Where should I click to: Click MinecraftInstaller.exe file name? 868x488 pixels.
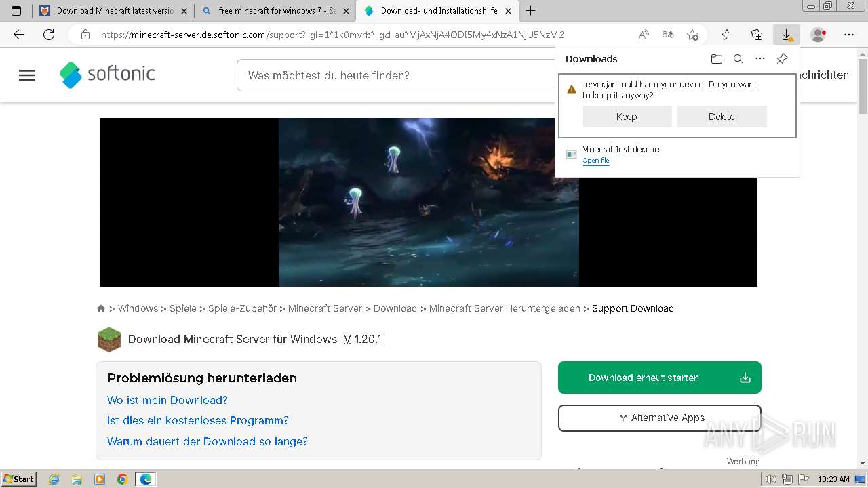click(620, 150)
